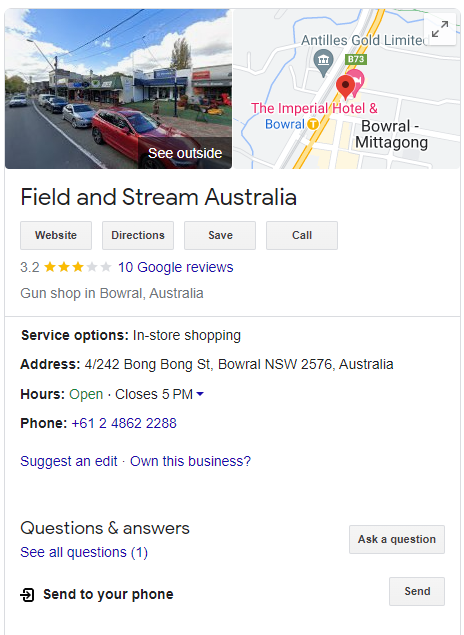Click Antilles Gold Limited museum marker icon
The image size is (464, 635).
pos(324,62)
